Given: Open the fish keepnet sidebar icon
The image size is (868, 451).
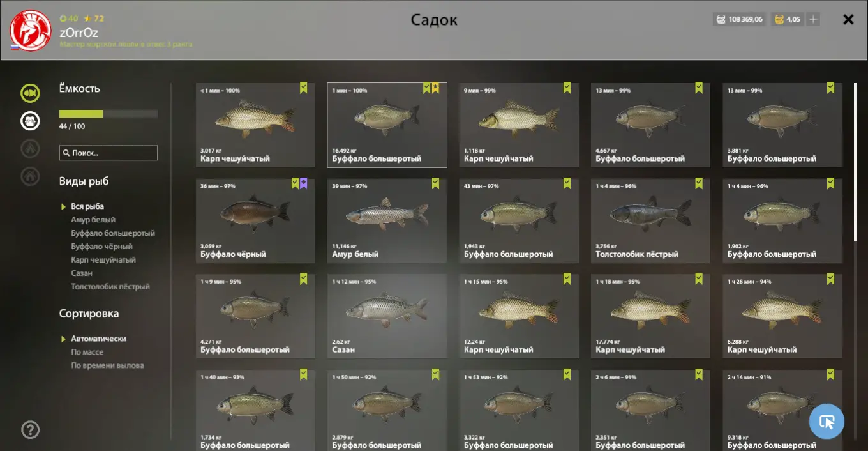Looking at the screenshot, I should (x=30, y=93).
